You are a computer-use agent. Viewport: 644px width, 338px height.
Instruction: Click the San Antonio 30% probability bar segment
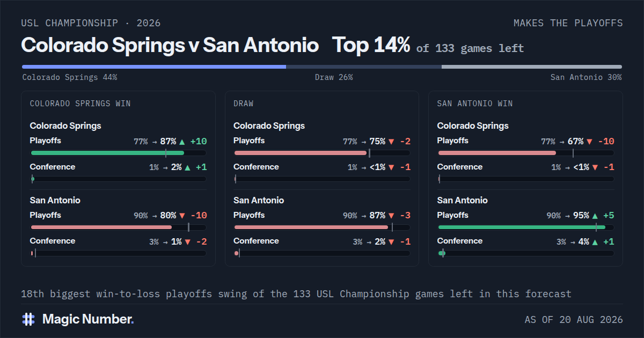(x=532, y=67)
